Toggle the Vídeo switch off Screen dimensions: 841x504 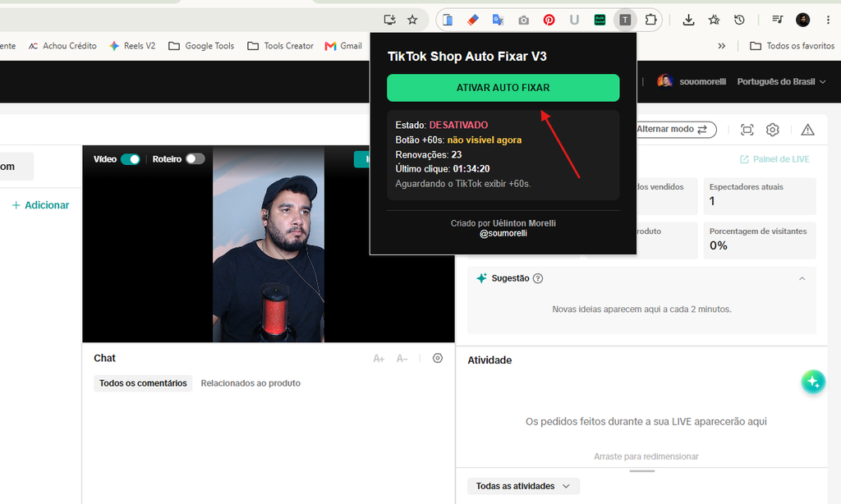point(131,159)
